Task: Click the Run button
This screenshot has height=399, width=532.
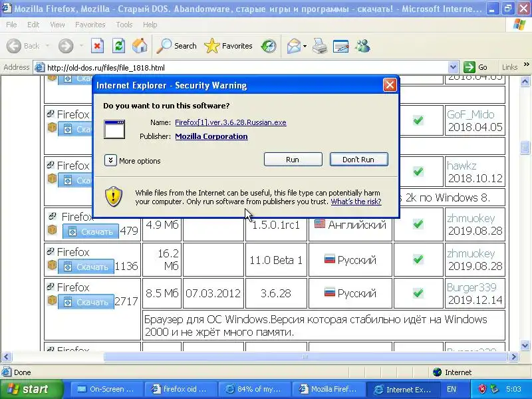Action: click(x=293, y=160)
